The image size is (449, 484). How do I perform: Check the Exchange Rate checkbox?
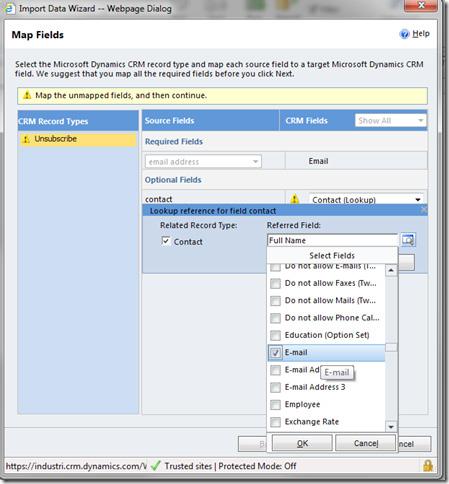[275, 422]
